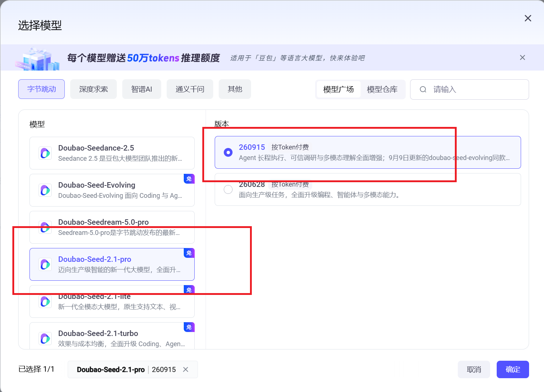Click the magnifier icon in search box

coord(423,89)
